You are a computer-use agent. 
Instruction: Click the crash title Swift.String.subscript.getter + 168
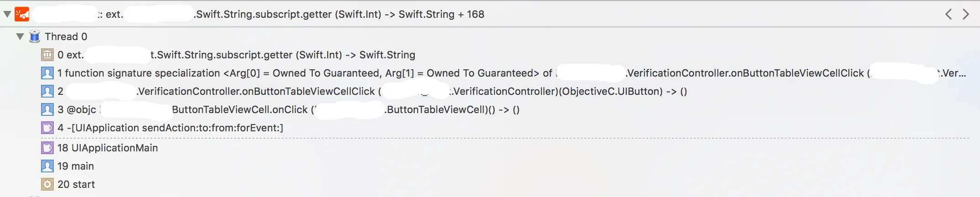[340, 14]
